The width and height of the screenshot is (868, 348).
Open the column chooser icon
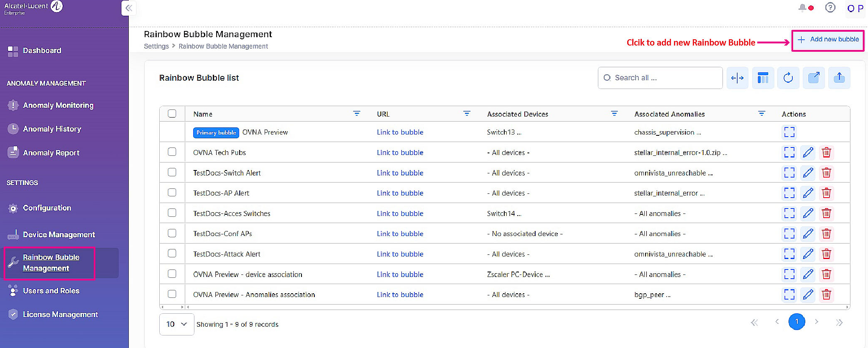[763, 78]
